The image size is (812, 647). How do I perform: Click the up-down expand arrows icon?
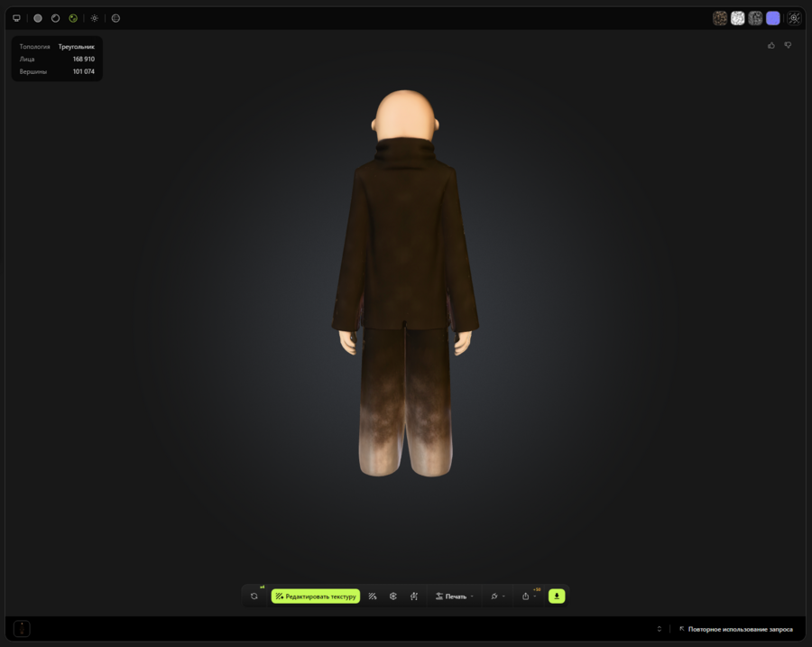click(660, 629)
